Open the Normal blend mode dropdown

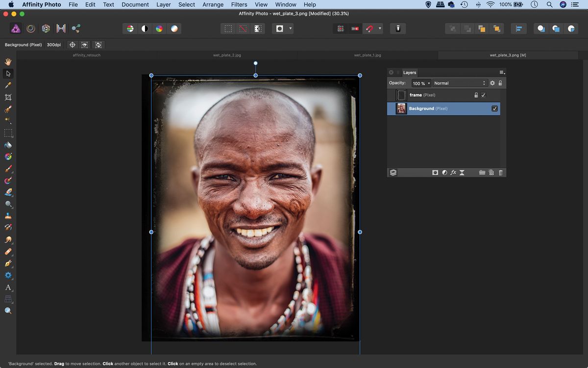point(459,83)
